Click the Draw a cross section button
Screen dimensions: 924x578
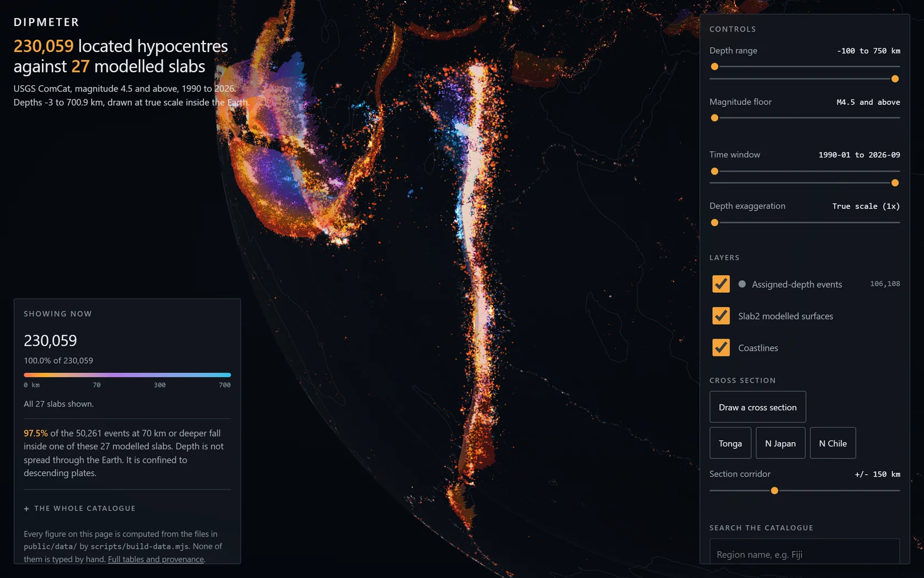(757, 407)
